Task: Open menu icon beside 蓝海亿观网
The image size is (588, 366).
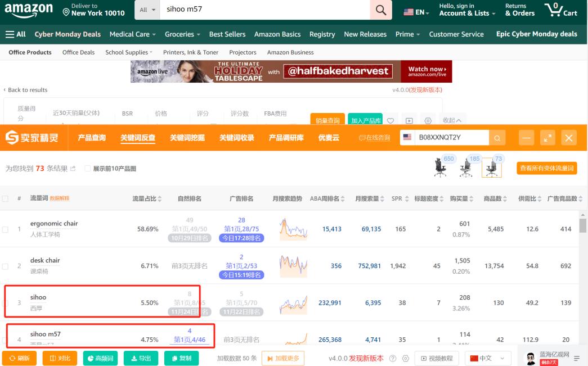Action: [577, 359]
